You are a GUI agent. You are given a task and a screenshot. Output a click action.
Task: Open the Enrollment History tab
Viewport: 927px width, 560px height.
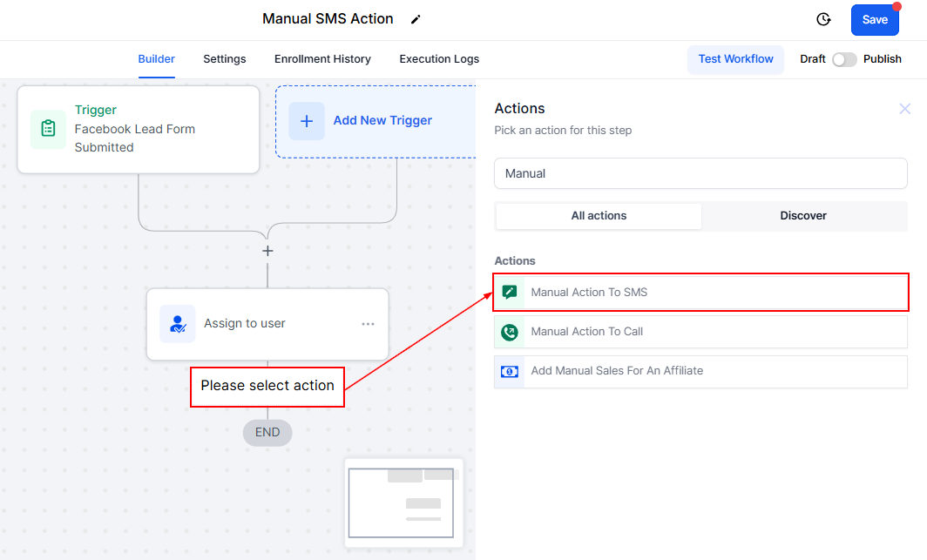click(322, 59)
